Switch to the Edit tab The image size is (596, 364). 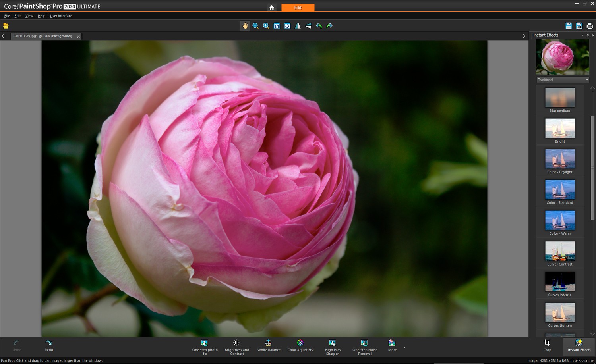298,7
